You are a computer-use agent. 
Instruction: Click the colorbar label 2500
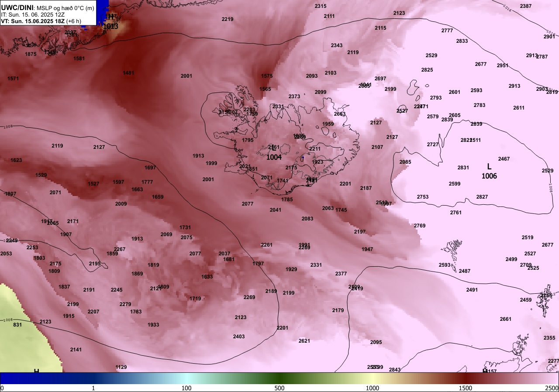click(552, 388)
